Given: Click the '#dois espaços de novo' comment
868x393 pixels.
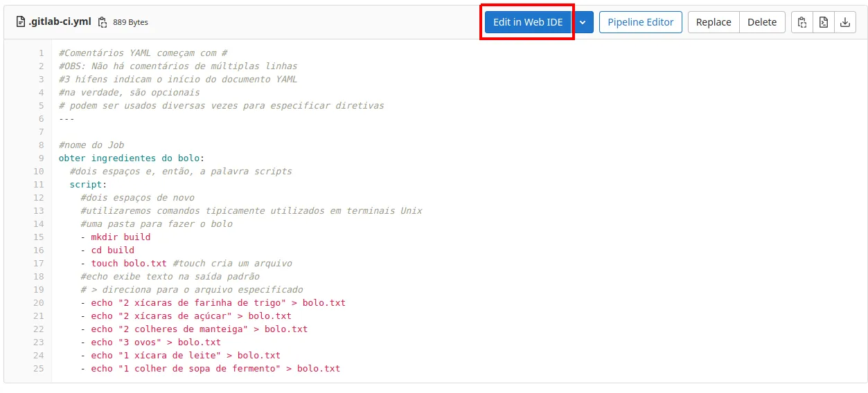Looking at the screenshot, I should (x=138, y=198).
